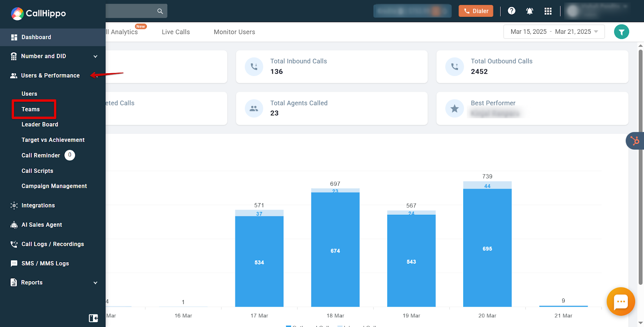Open the apps grid menu

click(548, 11)
